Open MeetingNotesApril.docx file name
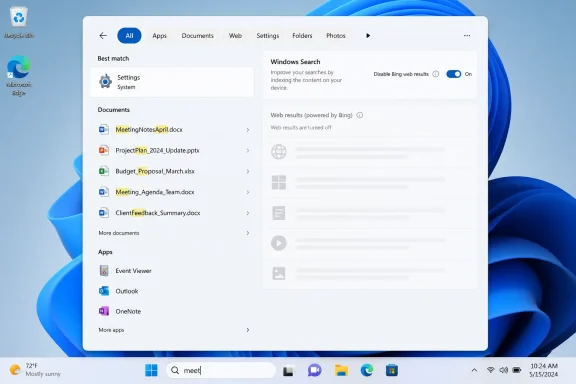The height and width of the screenshot is (384, 576). click(149, 129)
